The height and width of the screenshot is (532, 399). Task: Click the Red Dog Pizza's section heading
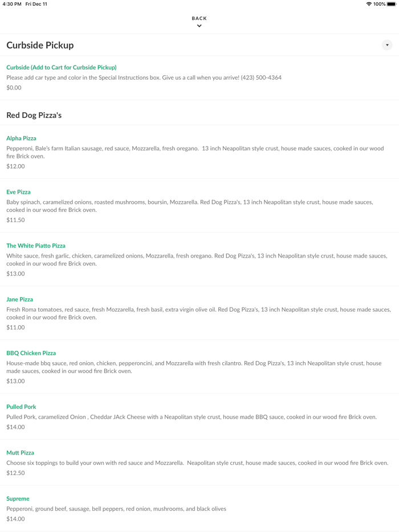(x=34, y=115)
